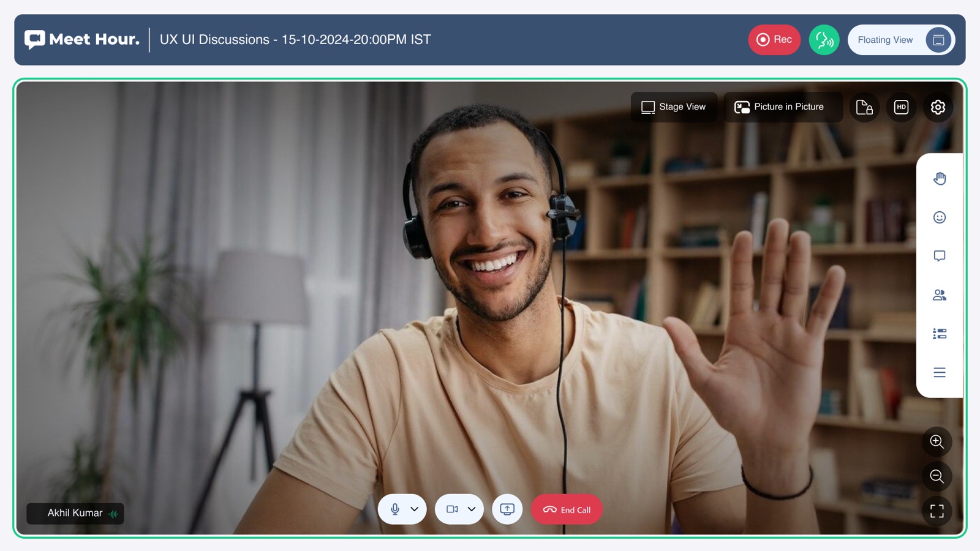Turn off the camera

pos(452,509)
